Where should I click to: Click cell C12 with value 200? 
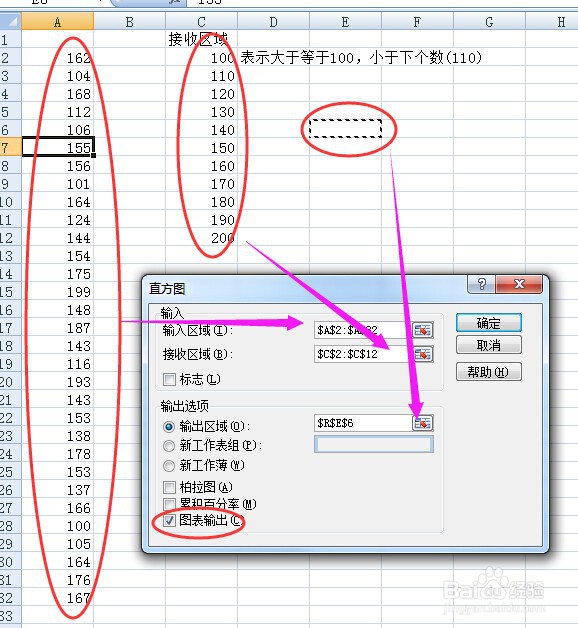point(201,238)
